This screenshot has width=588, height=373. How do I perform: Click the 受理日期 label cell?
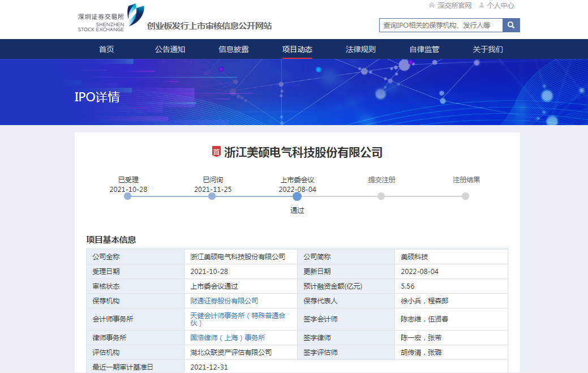(x=135, y=272)
